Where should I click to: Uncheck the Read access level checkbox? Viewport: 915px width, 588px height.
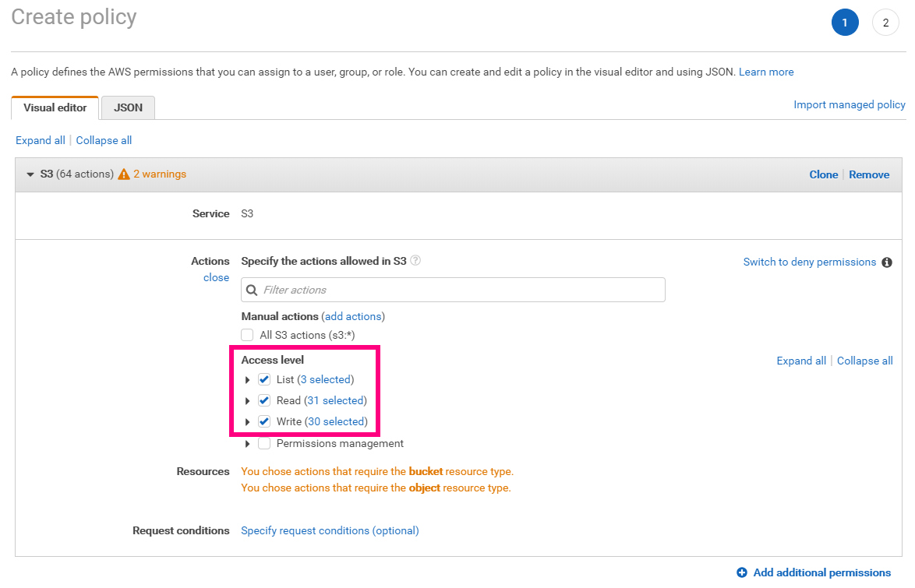click(264, 401)
